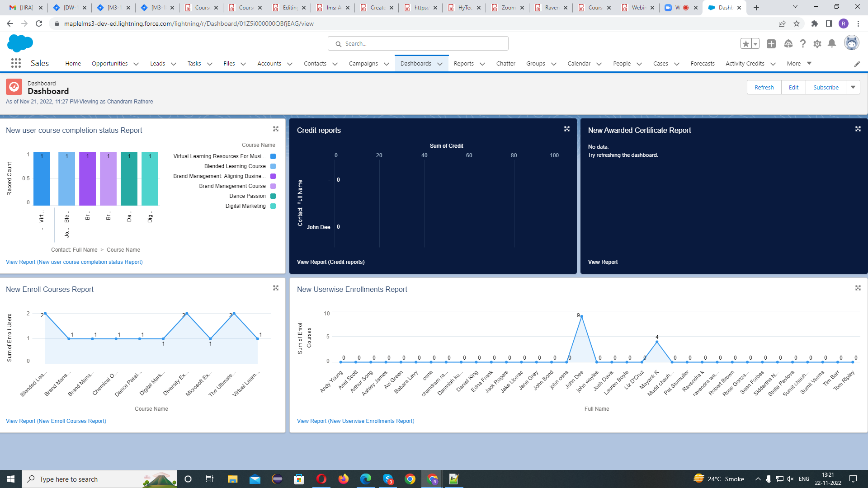The width and height of the screenshot is (868, 488).
Task: Open Chrome side panel icon
Action: pos(829,23)
